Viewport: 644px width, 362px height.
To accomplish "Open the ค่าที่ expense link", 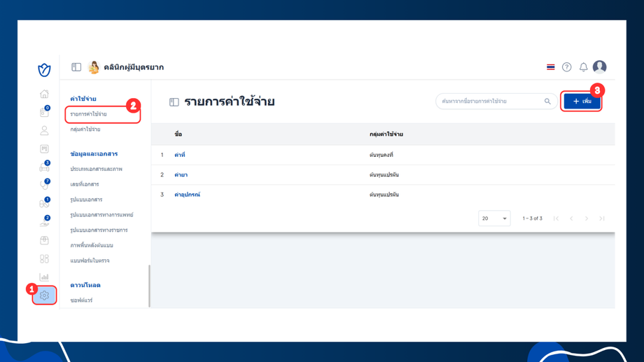I will point(179,155).
